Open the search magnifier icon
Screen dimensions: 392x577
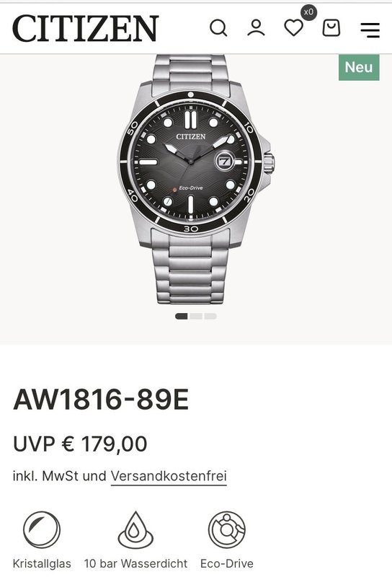click(x=218, y=28)
